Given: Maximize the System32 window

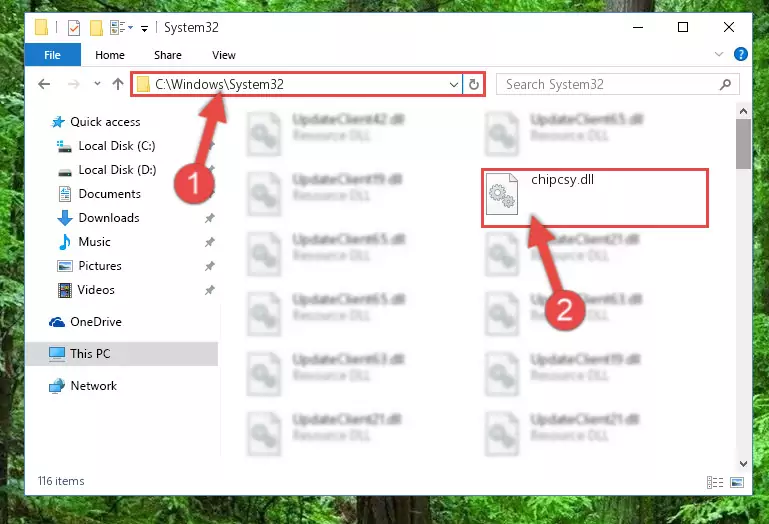Looking at the screenshot, I should coord(683,27).
